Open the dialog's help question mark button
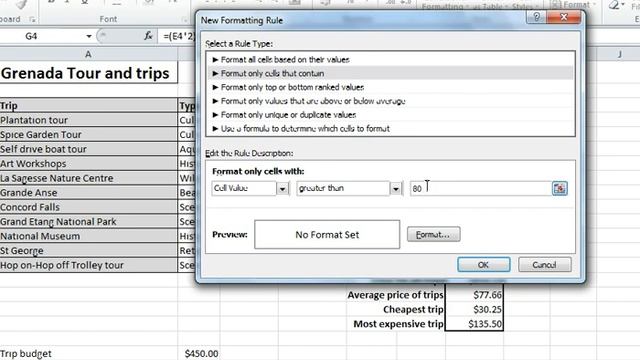Viewport: 640px width, 360px height. click(x=536, y=17)
